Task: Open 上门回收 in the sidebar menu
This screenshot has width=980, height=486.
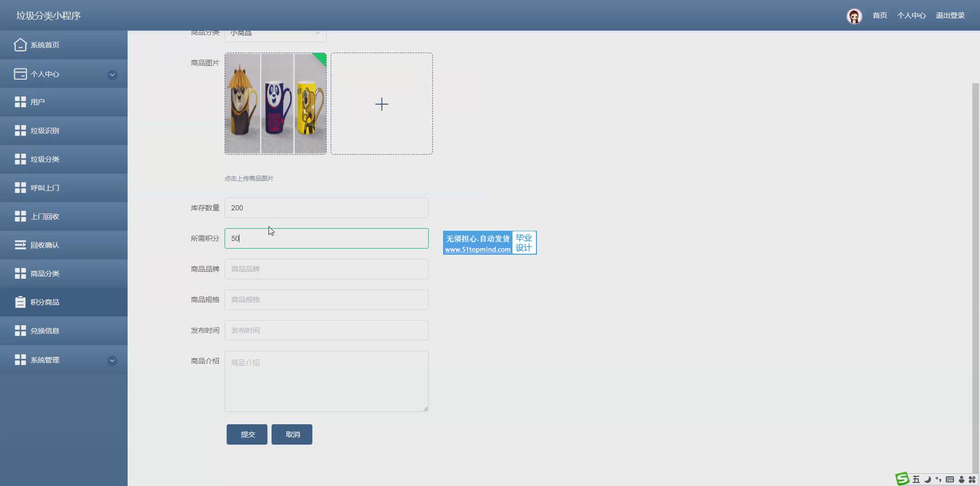Action: coord(45,216)
